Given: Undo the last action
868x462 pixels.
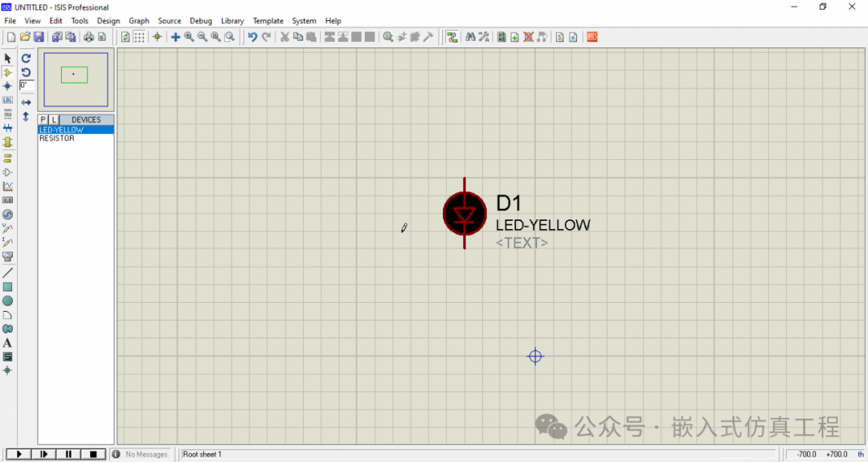Looking at the screenshot, I should click(x=252, y=37).
